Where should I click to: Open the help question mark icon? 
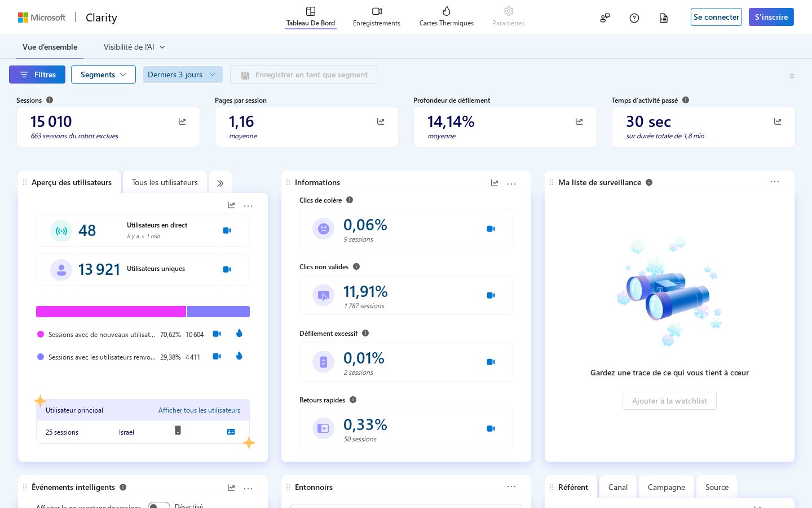(634, 18)
